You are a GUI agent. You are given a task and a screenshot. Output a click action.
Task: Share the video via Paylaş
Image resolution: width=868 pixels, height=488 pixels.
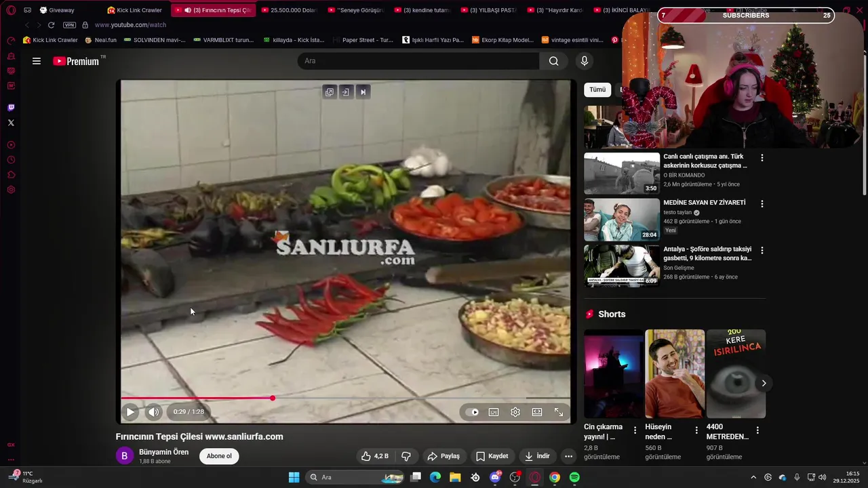[443, 456]
